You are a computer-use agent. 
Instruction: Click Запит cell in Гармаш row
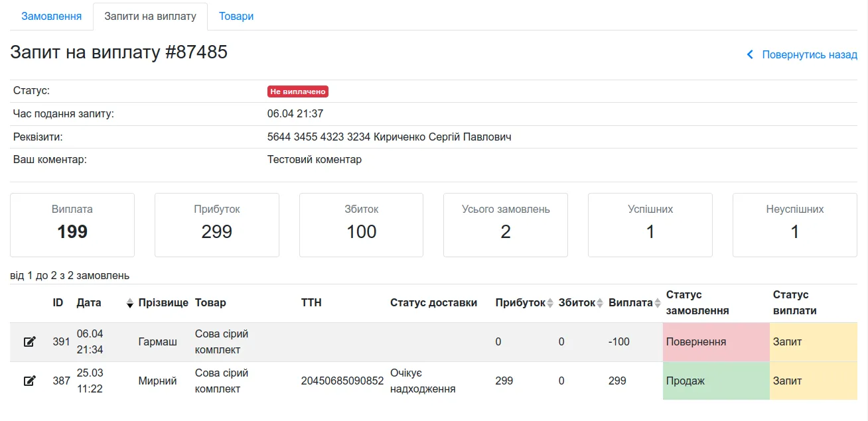click(814, 342)
